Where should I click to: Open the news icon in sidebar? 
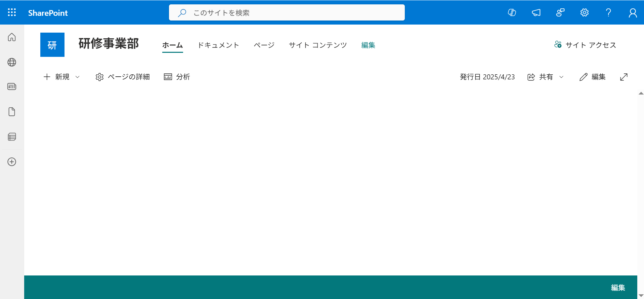[12, 86]
